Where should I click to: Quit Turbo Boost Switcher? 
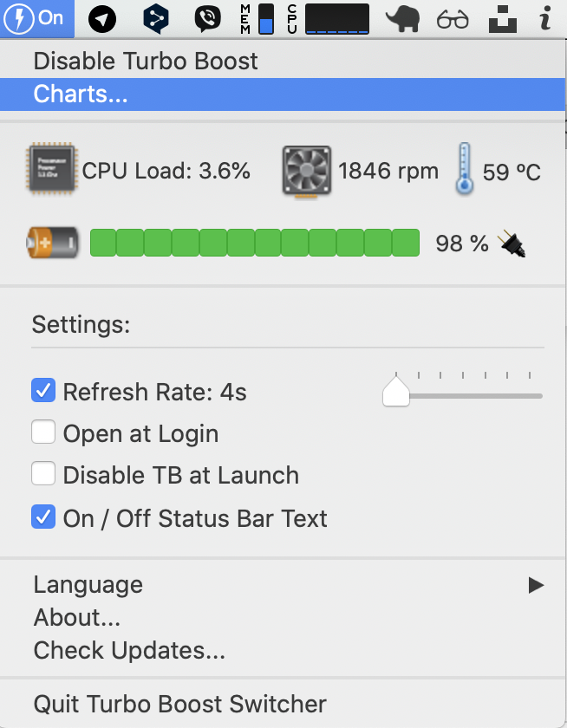179,703
